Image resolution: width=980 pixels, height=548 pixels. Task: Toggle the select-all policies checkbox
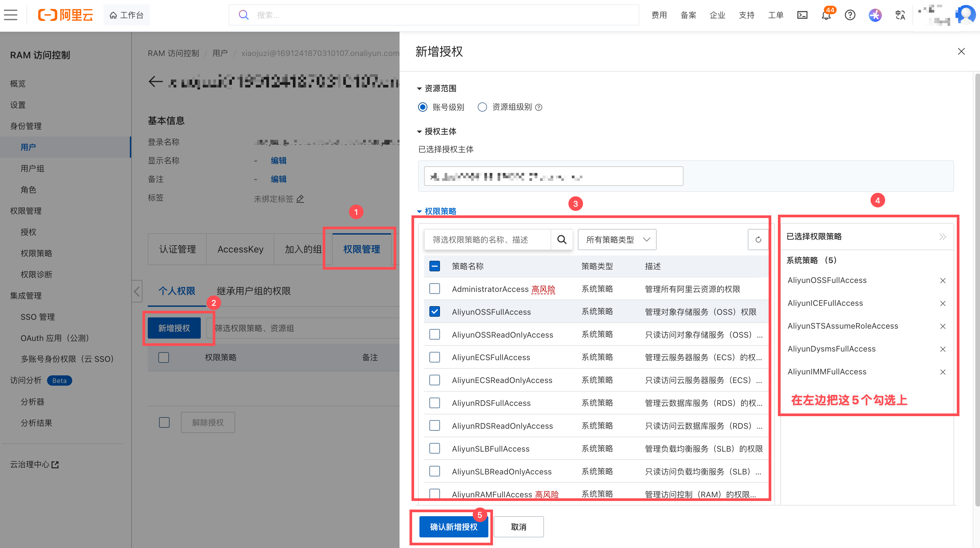434,266
